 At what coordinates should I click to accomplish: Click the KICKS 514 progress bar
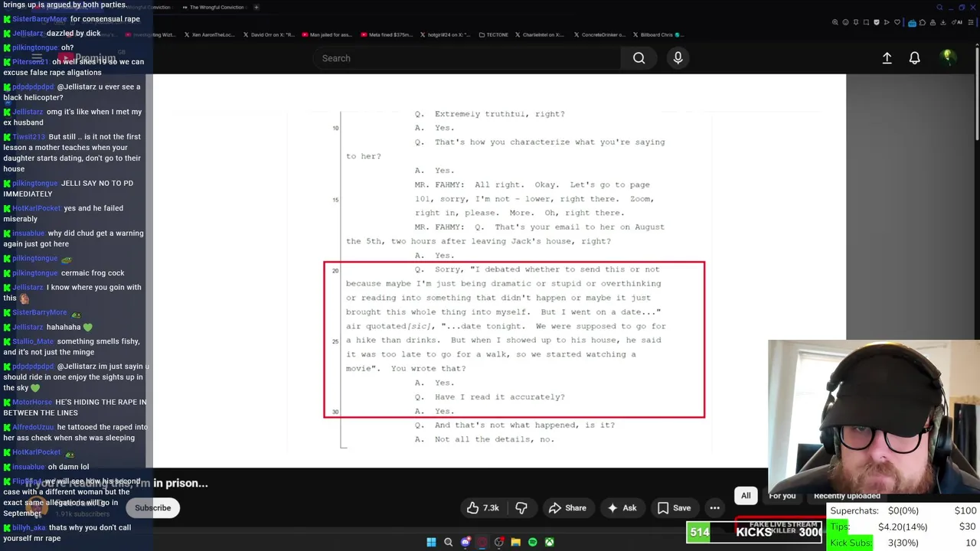click(755, 532)
